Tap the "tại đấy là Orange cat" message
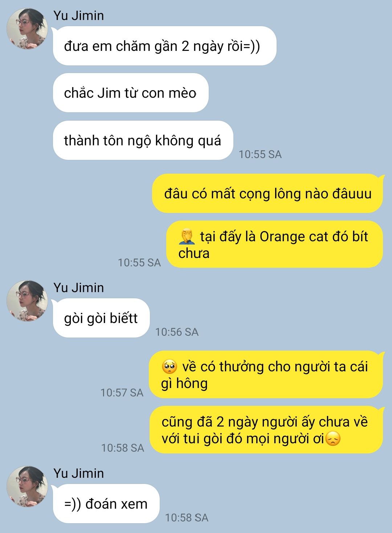Image resolution: width=392 pixels, height=533 pixels. (275, 244)
